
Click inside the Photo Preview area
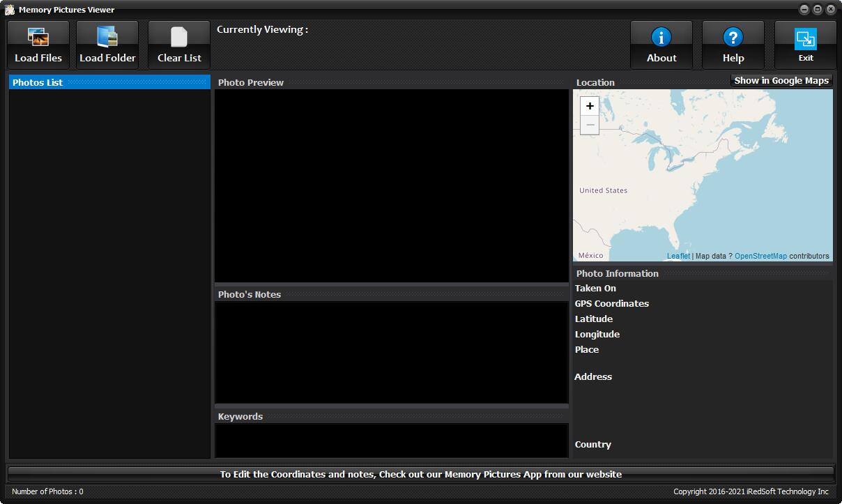click(391, 185)
